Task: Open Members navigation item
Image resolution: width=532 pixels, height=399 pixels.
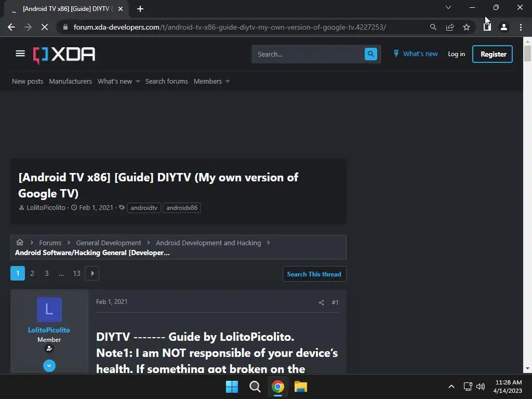Action: pos(208,82)
